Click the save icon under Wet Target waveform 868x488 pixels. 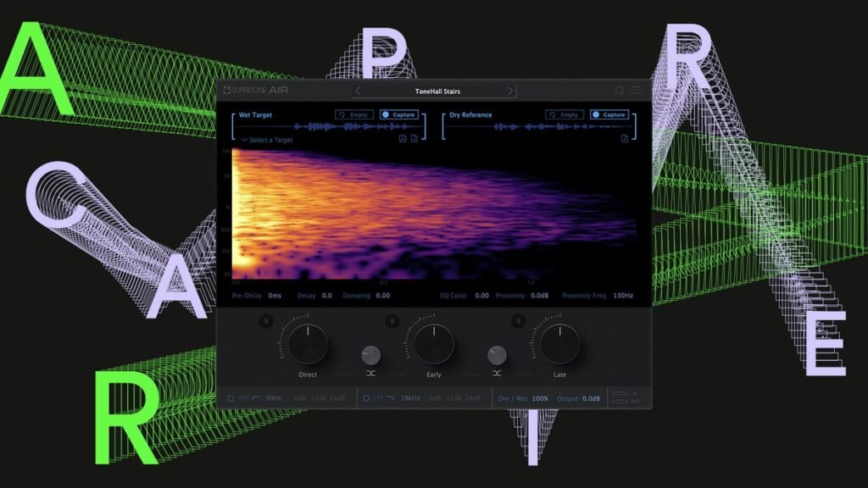coord(403,138)
